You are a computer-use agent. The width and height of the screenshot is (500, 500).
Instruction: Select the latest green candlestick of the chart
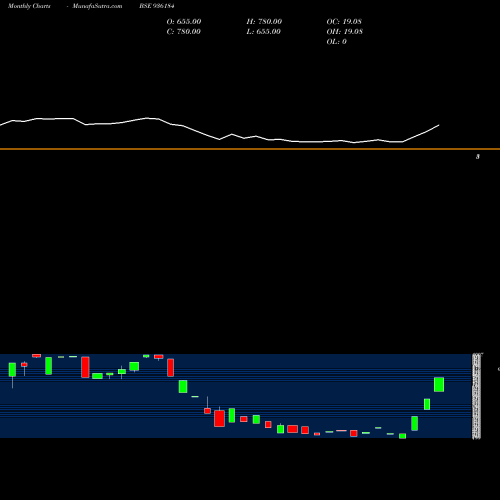pyautogui.click(x=439, y=384)
